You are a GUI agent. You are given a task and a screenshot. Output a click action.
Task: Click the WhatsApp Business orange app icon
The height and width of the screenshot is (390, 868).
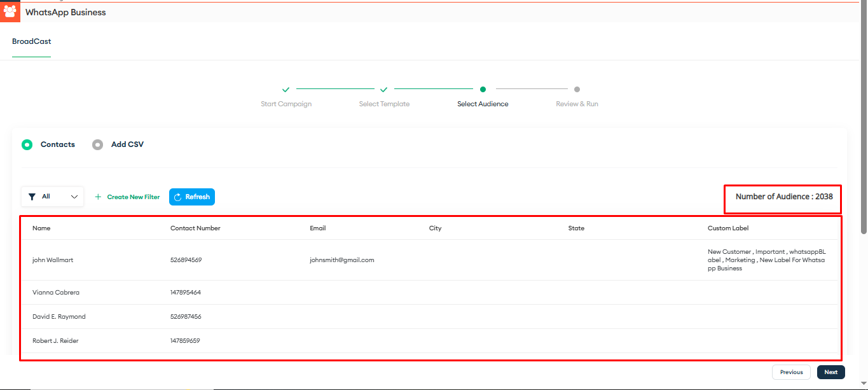point(10,12)
